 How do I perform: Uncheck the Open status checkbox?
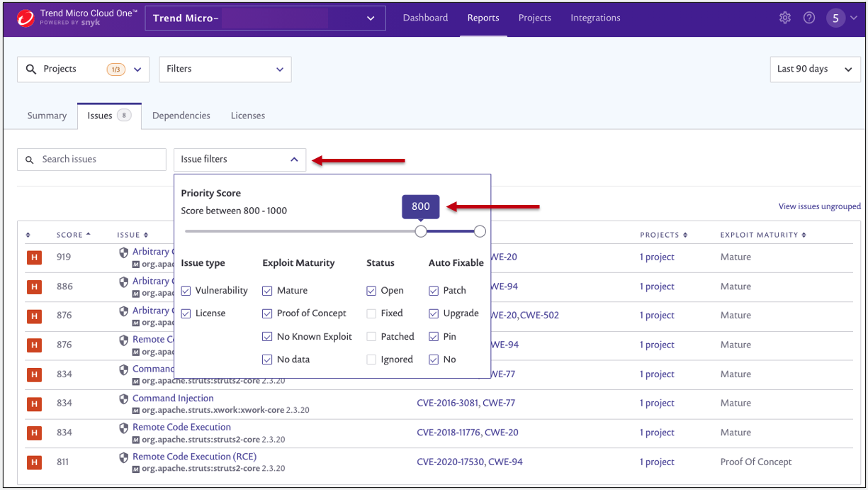coord(371,291)
